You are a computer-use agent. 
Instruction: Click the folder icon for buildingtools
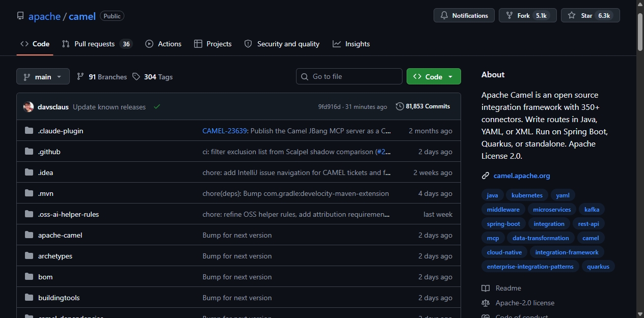click(29, 298)
